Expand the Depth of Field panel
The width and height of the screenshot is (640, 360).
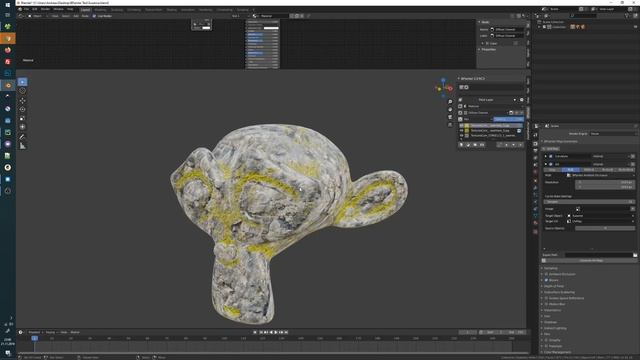click(554, 287)
